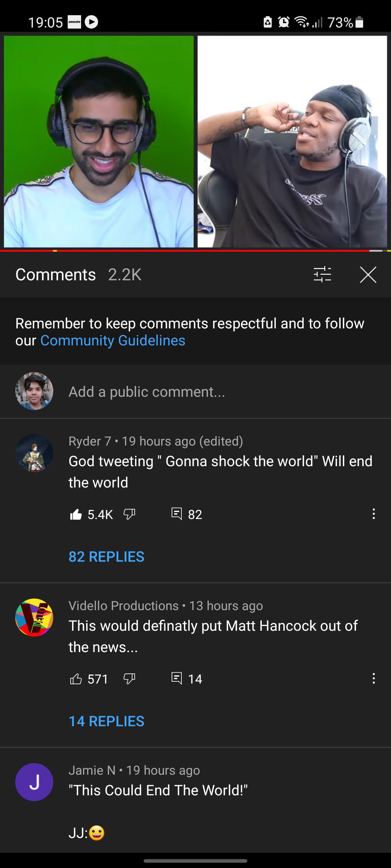Tap the alarm icon in status bar
Image resolution: width=391 pixels, height=868 pixels.
(x=284, y=22)
